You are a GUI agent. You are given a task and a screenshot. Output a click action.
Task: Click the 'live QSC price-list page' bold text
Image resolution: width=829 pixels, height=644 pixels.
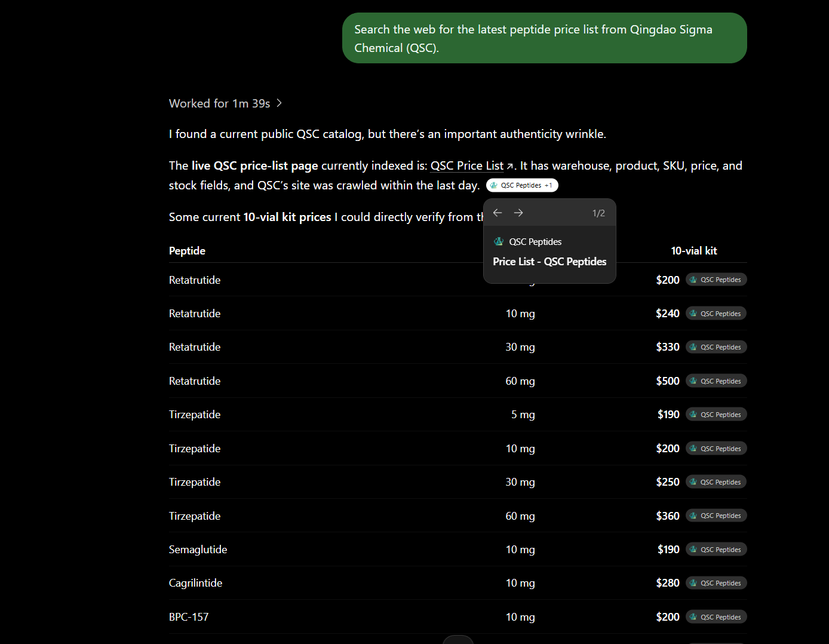pos(255,165)
